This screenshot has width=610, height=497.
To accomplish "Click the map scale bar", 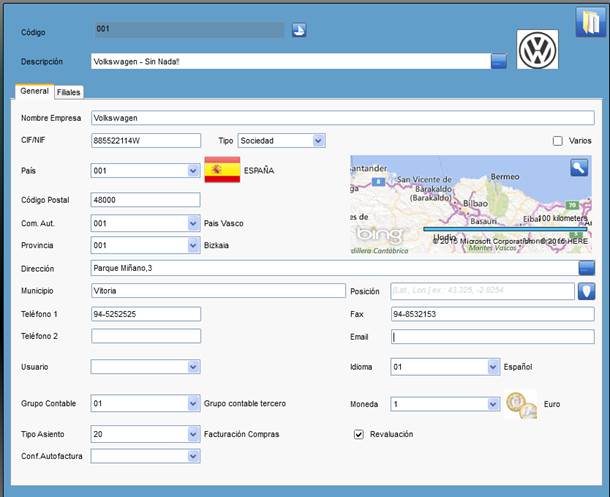I will click(x=505, y=229).
